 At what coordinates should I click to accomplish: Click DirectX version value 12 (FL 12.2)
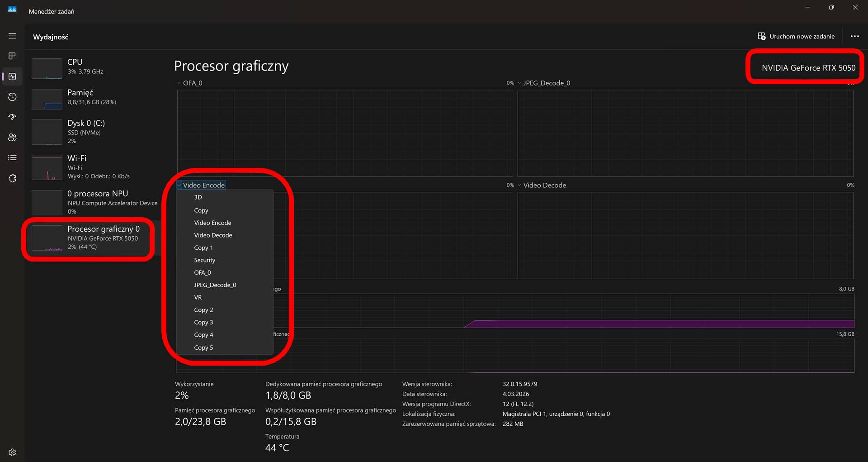point(518,404)
